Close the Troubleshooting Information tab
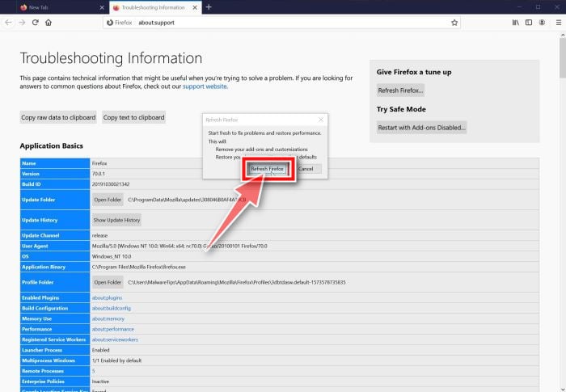Image resolution: width=566 pixels, height=392 pixels. pos(195,7)
